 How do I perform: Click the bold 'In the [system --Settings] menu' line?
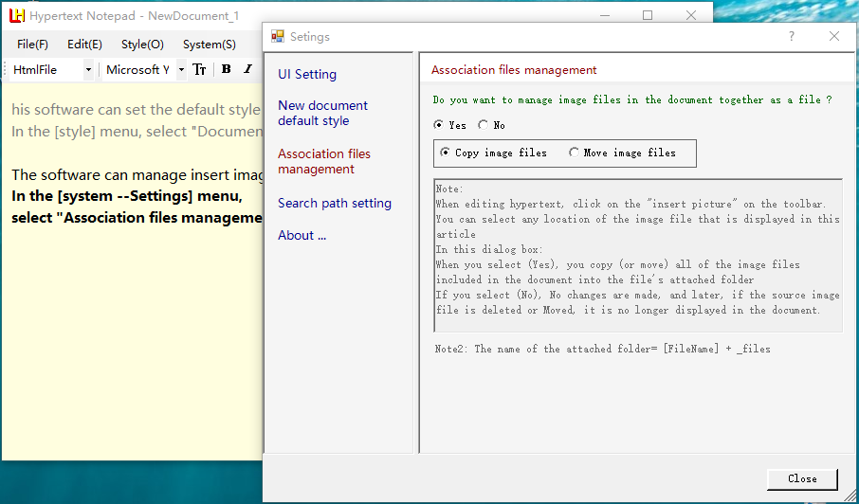coord(127,196)
